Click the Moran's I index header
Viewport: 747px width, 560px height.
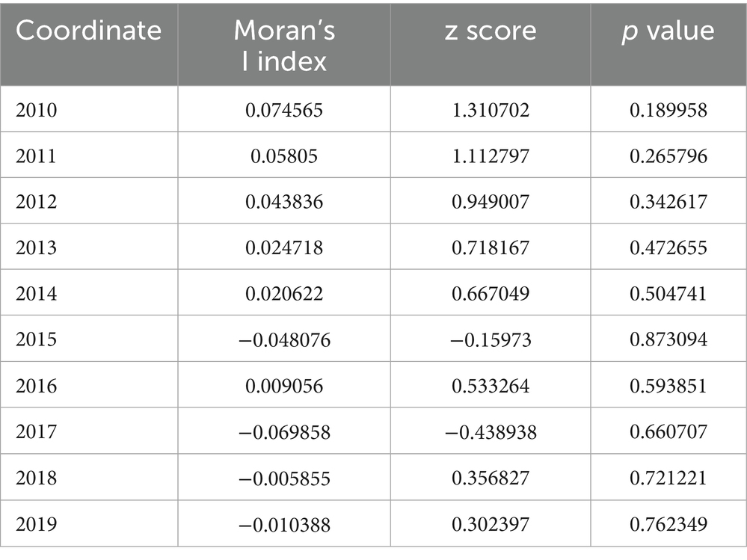tap(284, 44)
